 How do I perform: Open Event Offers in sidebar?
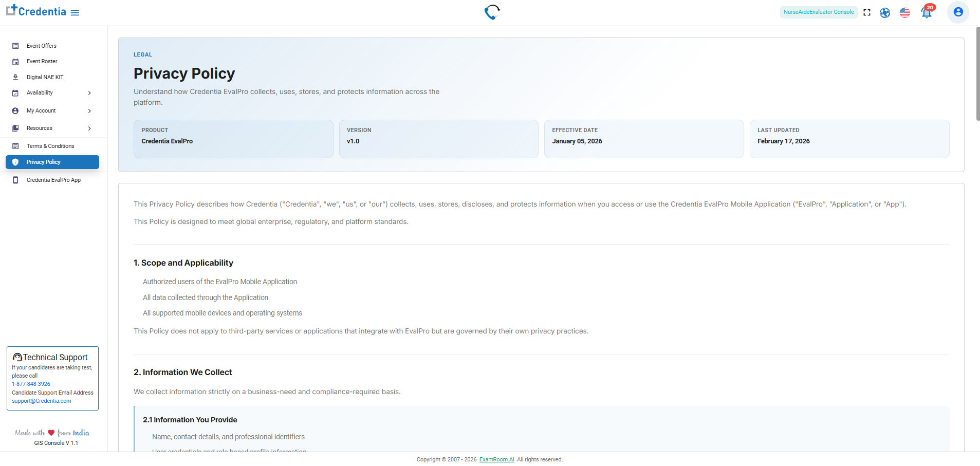click(42, 46)
